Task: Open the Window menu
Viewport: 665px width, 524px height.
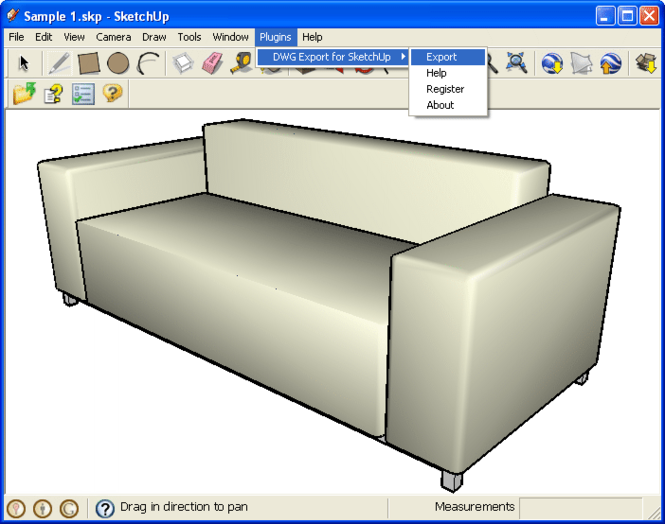Action: 230,37
